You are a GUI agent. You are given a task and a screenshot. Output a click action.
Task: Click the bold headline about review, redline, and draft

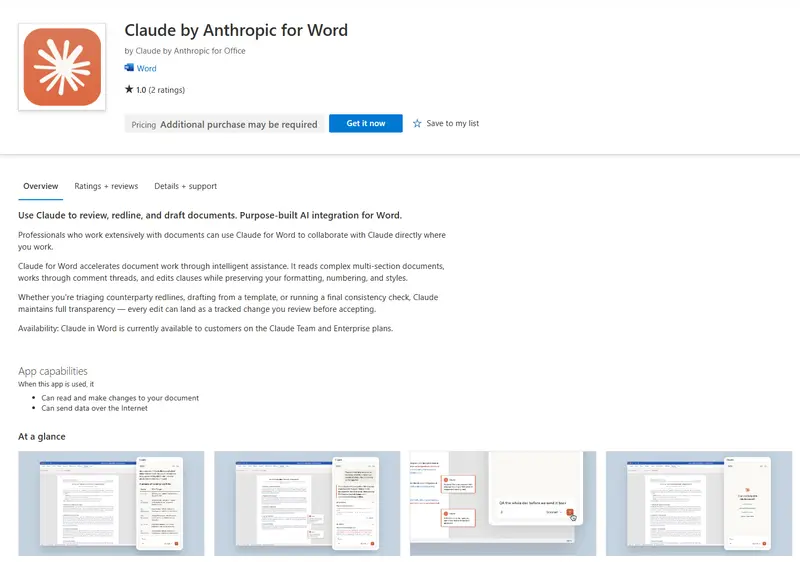[210, 215]
